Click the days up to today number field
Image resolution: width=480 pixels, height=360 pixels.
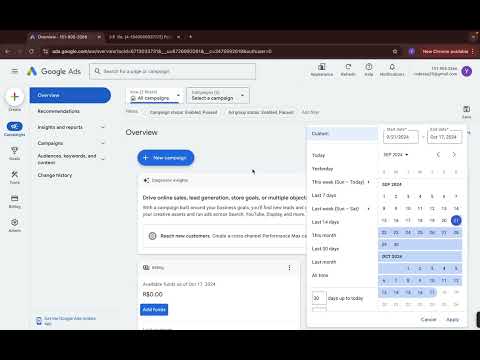click(x=319, y=298)
